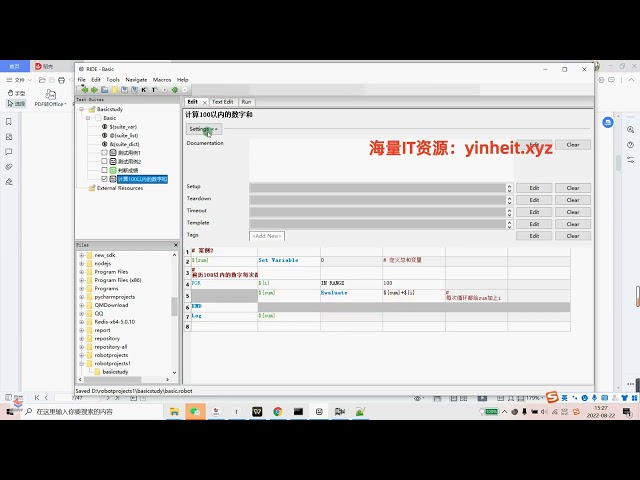Click the green gear icon in RIDE toolbar
The image size is (640, 480).
pyautogui.click(x=175, y=90)
